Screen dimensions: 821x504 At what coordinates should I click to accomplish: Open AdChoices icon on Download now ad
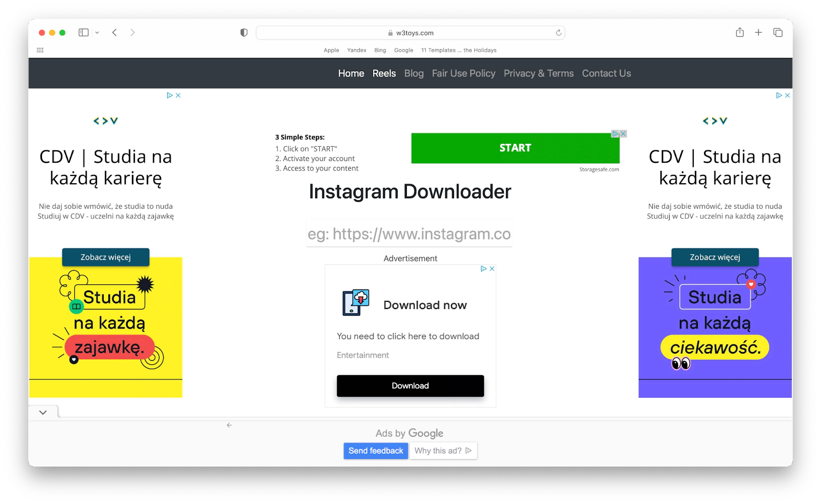coord(483,269)
